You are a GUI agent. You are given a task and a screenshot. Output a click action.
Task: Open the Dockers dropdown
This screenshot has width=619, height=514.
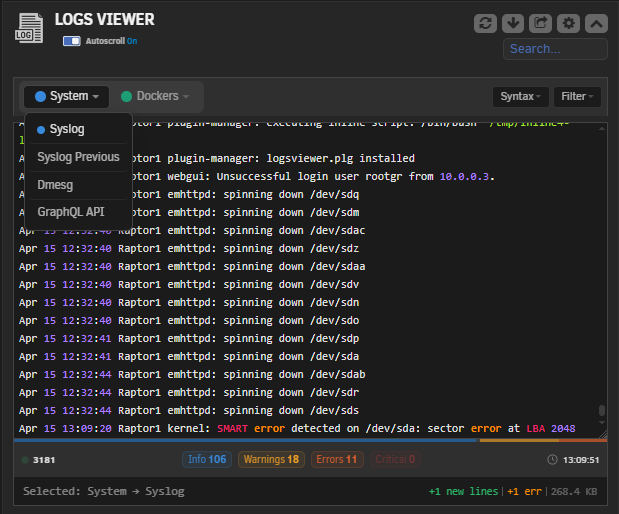(x=155, y=96)
